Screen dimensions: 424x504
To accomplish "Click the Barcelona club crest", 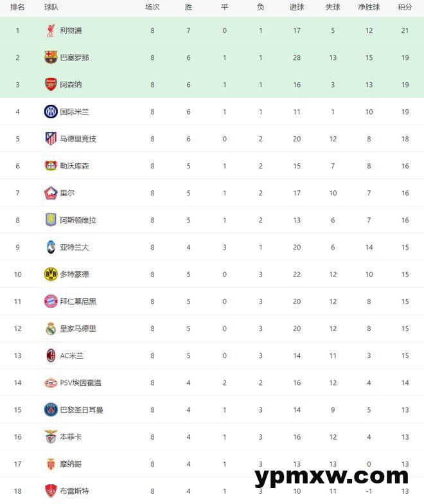I will pyautogui.click(x=51, y=57).
